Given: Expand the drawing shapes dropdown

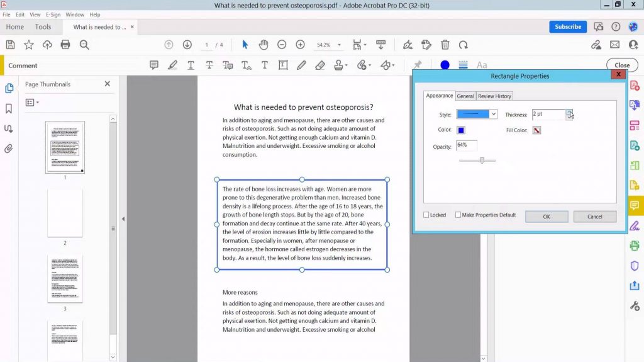Looking at the screenshot, I should [394, 65].
